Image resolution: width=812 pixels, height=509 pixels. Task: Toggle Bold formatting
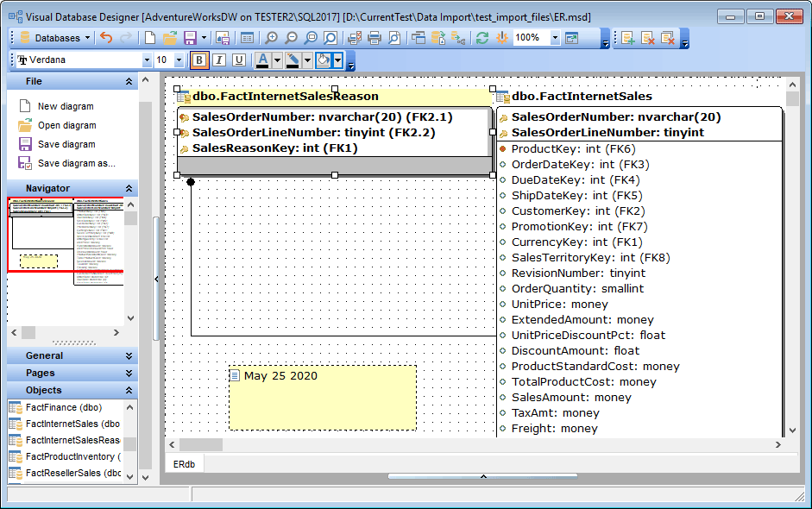[x=198, y=60]
